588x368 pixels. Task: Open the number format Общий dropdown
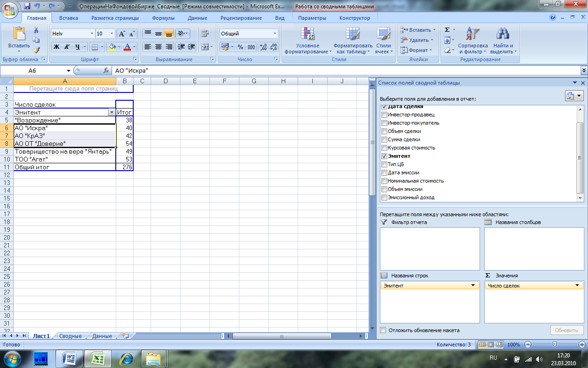275,34
